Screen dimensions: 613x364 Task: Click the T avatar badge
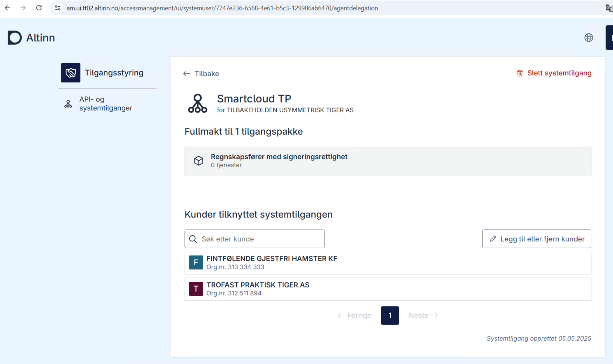[196, 289]
